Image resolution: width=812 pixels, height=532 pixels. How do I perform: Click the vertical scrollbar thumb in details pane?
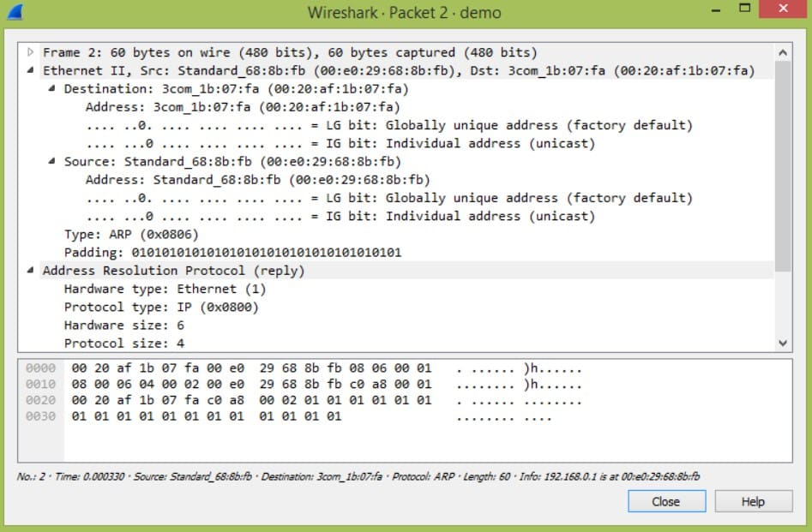[x=783, y=166]
